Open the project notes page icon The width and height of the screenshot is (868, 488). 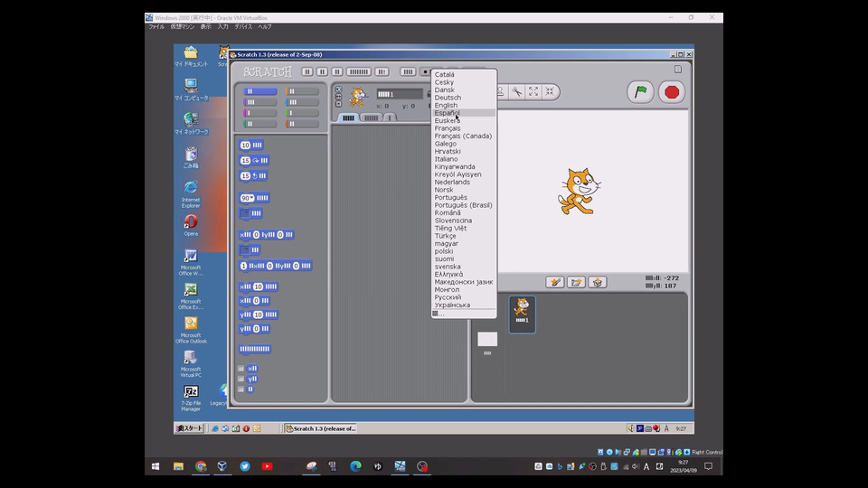[677, 70]
